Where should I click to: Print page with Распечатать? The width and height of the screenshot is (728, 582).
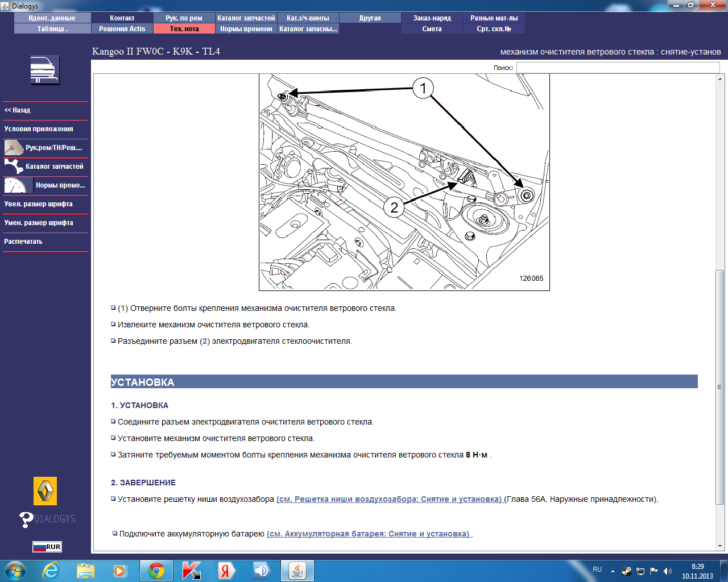click(45, 242)
